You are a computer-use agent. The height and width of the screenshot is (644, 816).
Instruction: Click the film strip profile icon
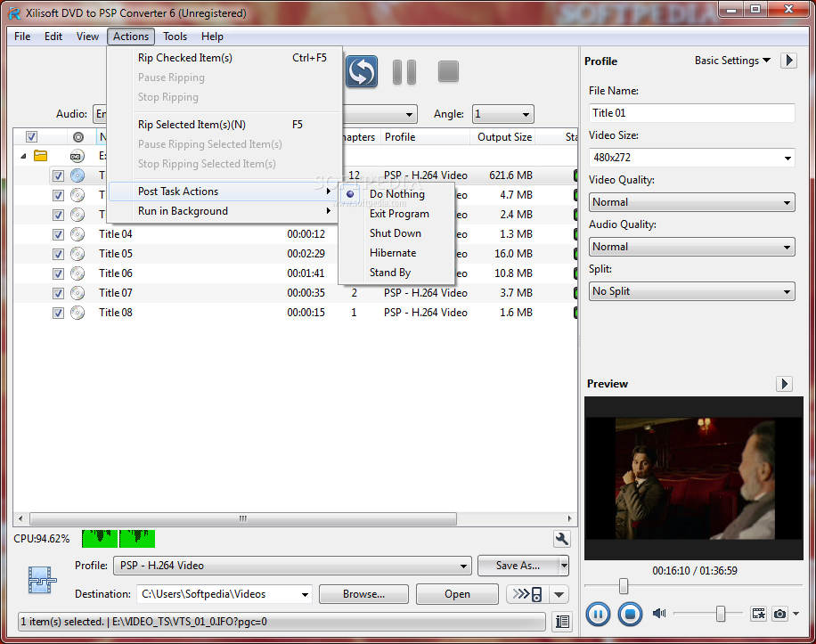tap(42, 580)
